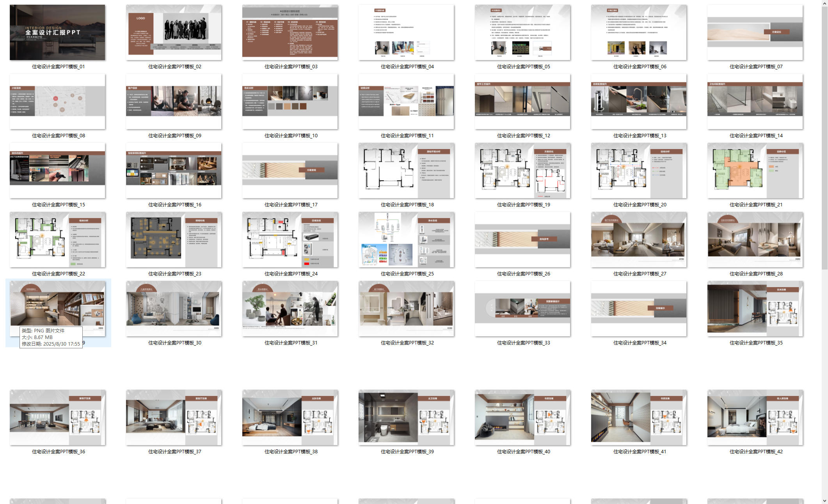This screenshot has width=828, height=504.
Task: Click thumbnail of 住宅设计全案PPT模板_10 color analysis
Action: pyautogui.click(x=290, y=101)
